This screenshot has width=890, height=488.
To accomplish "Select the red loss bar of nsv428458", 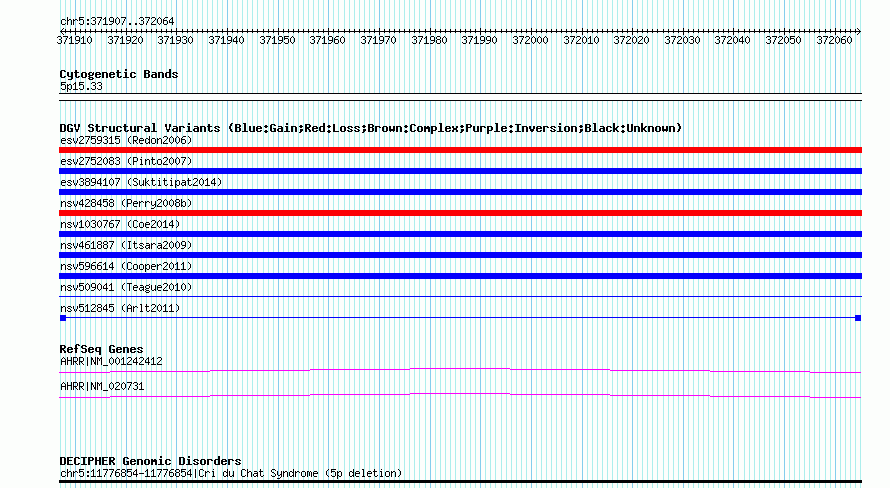I will 460,213.
